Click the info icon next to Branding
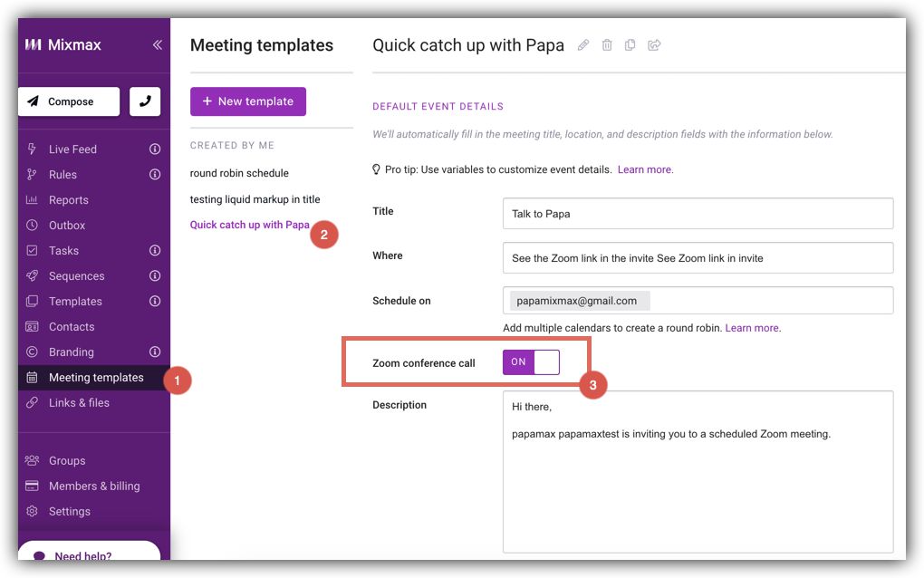 point(155,352)
